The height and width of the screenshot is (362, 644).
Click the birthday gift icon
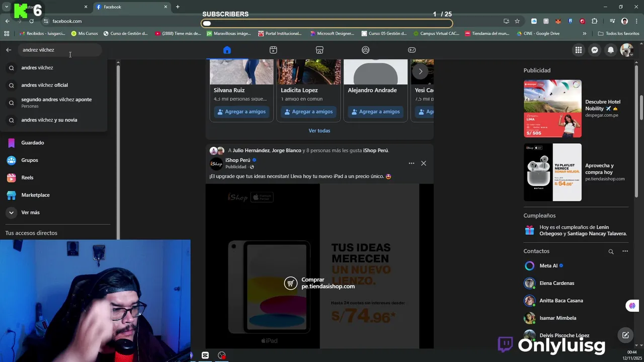[529, 230]
